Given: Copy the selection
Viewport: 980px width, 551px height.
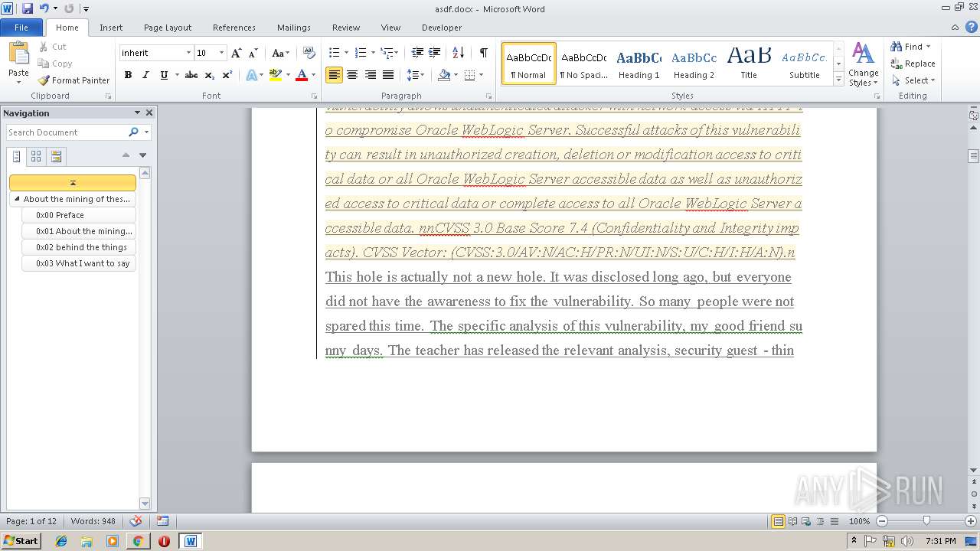Looking at the screenshot, I should click(x=55, y=64).
